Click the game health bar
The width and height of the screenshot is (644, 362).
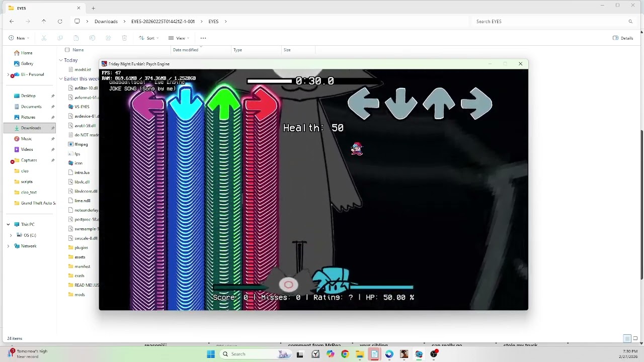(x=313, y=287)
